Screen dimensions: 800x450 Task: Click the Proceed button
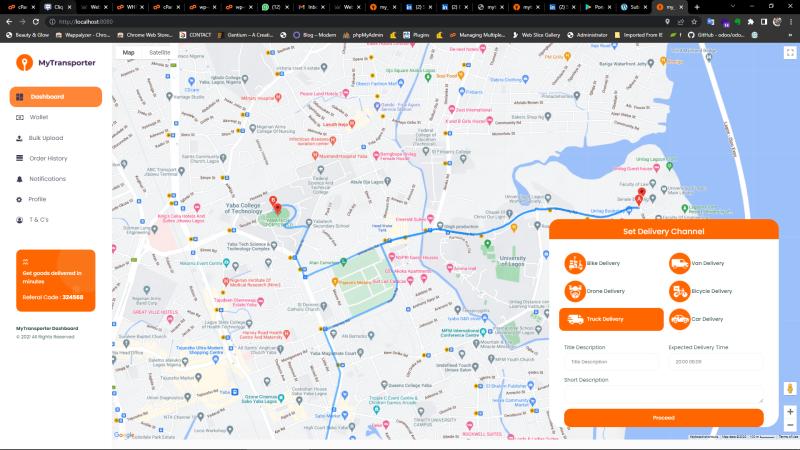(664, 418)
